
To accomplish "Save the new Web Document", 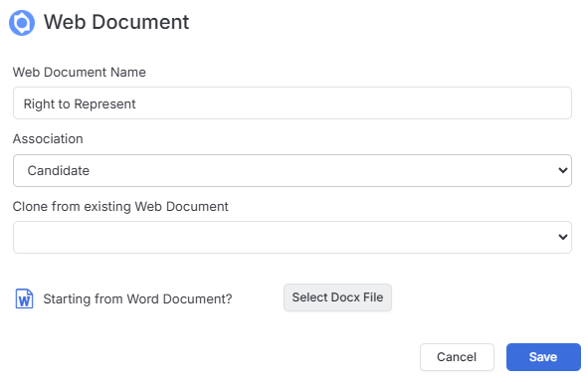I will click(543, 357).
